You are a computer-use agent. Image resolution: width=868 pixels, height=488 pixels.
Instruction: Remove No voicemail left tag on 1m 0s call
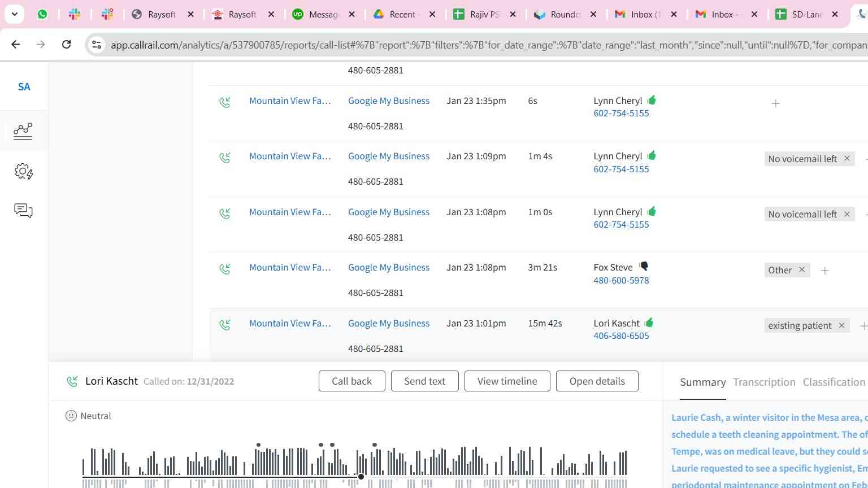coord(847,214)
